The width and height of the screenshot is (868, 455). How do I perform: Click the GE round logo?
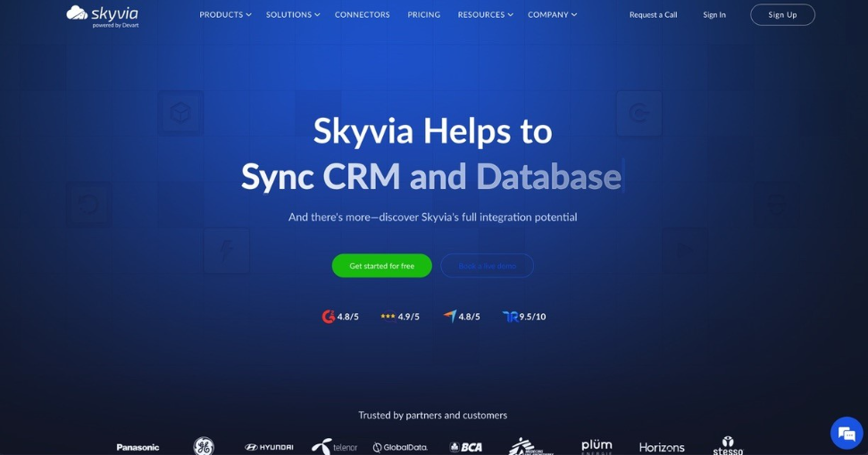(x=204, y=445)
